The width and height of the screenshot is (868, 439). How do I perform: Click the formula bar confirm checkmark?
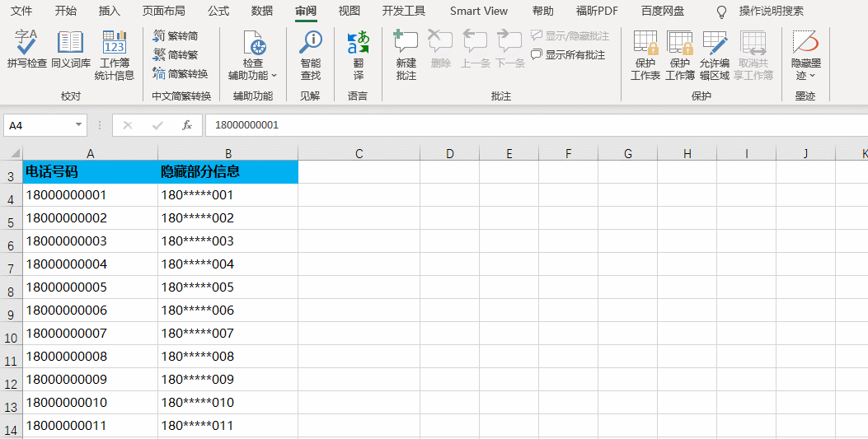[157, 125]
